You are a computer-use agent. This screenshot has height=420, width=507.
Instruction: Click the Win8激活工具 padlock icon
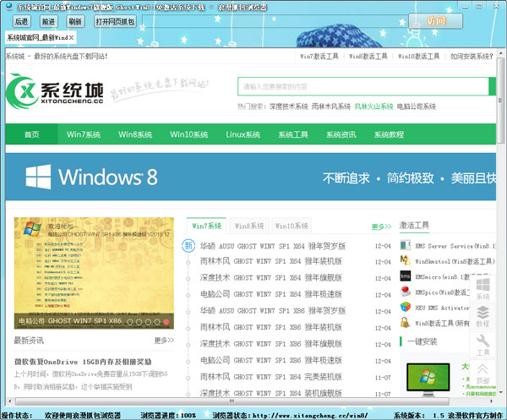click(405, 322)
